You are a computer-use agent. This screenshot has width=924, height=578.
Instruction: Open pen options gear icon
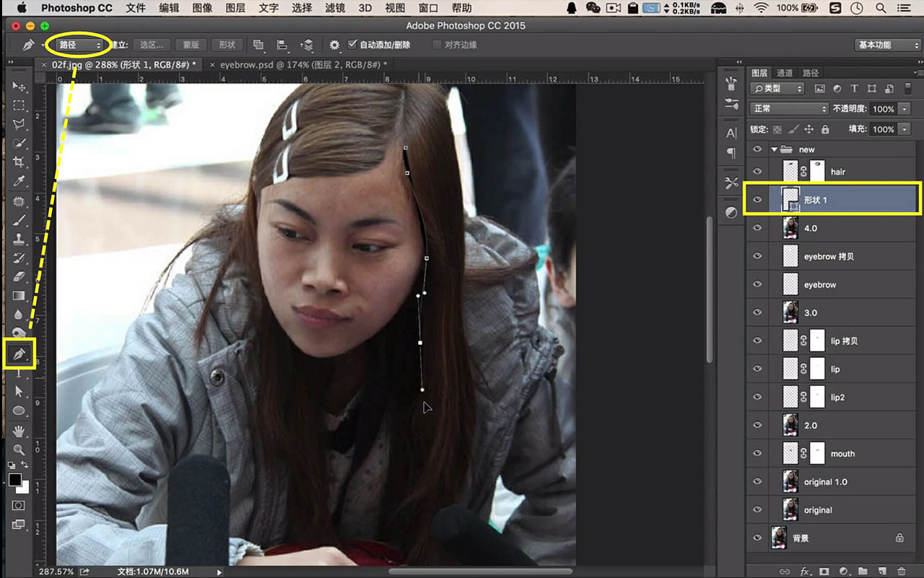334,45
